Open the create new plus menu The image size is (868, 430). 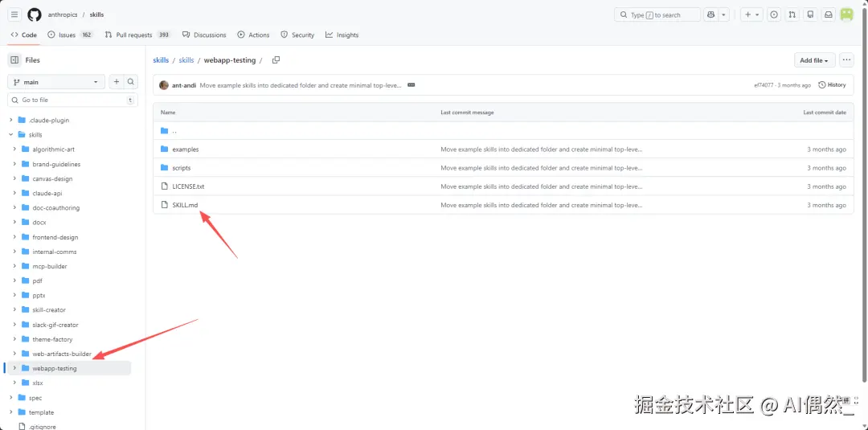tap(751, 15)
